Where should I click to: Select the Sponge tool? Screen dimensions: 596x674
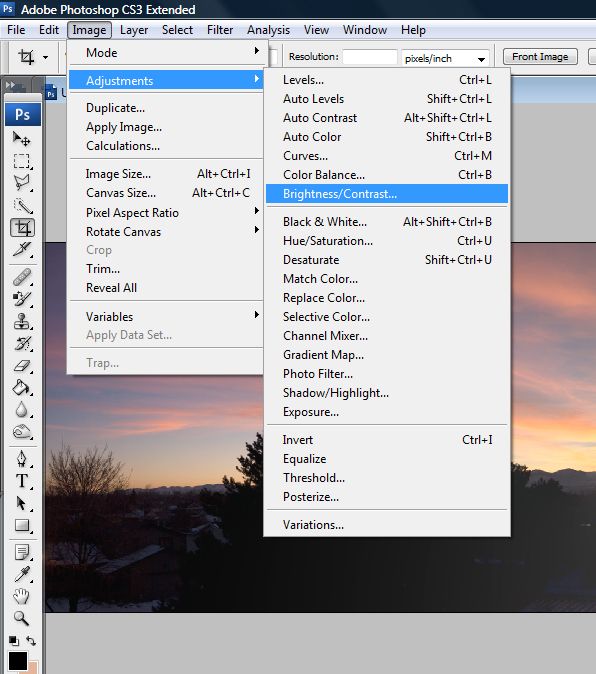click(x=21, y=432)
